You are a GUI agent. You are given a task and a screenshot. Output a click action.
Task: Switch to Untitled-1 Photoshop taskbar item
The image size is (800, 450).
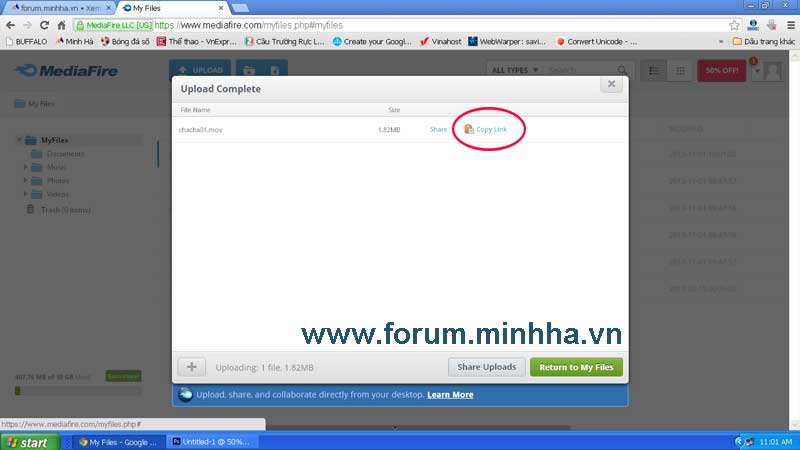211,442
